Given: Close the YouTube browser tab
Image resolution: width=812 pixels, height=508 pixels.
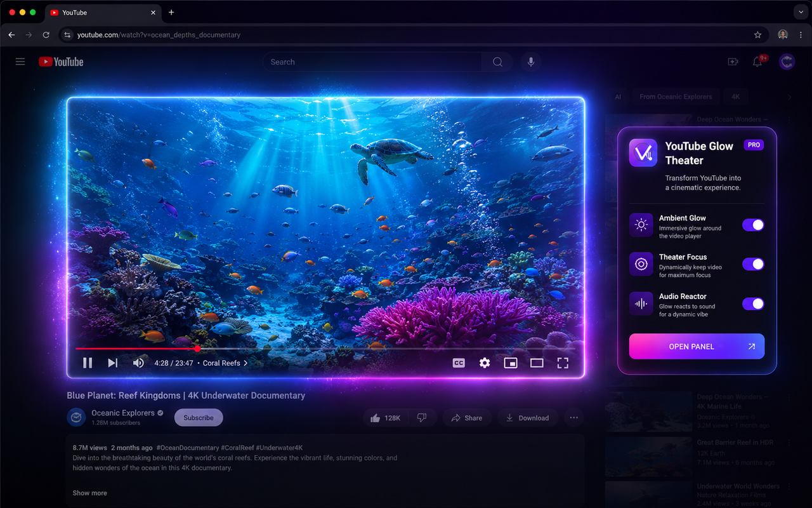Looking at the screenshot, I should [153, 12].
